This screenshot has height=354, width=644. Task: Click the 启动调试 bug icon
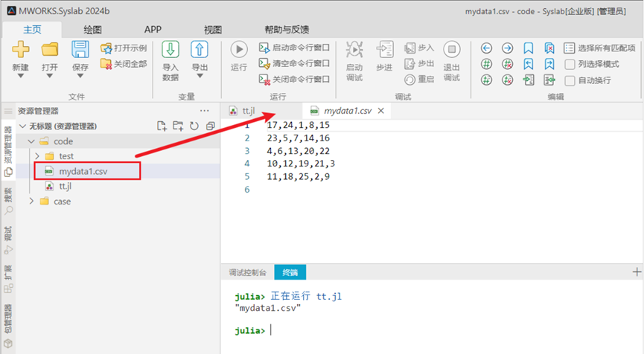pos(354,50)
